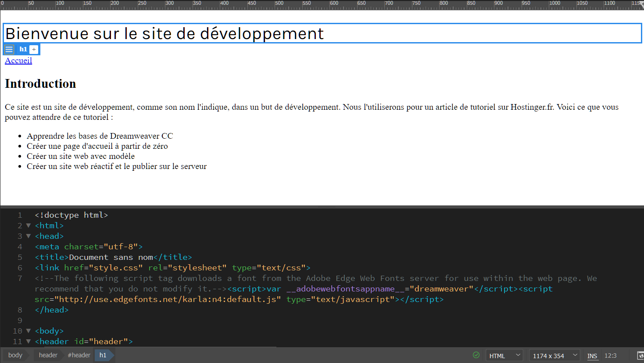Click the Bienvenue heading text in preview
Image resolution: width=644 pixels, height=363 pixels.
pyautogui.click(x=165, y=34)
